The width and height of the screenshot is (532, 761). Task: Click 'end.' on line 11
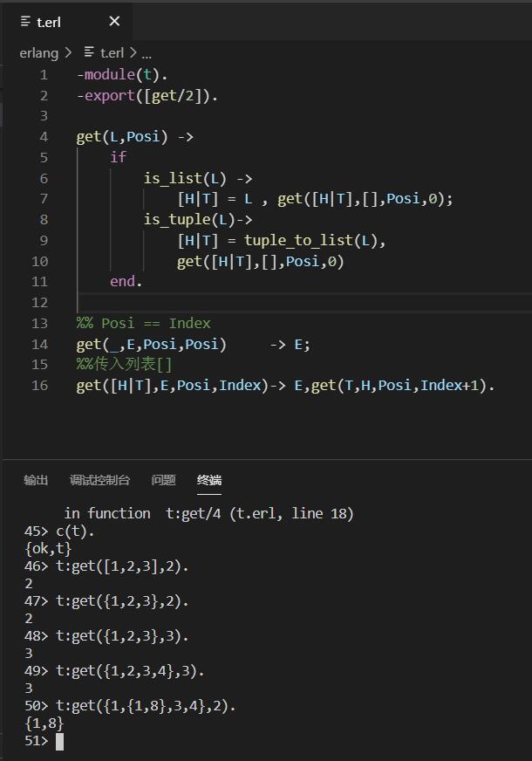(126, 282)
